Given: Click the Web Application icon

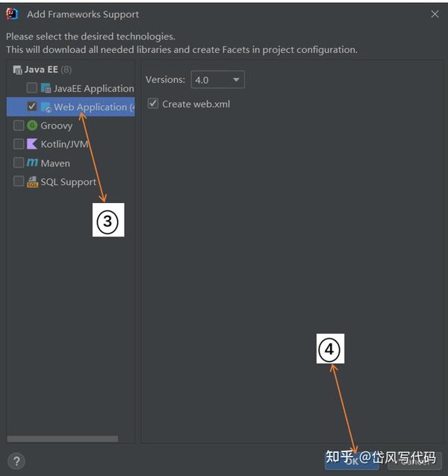Looking at the screenshot, I should tap(46, 107).
